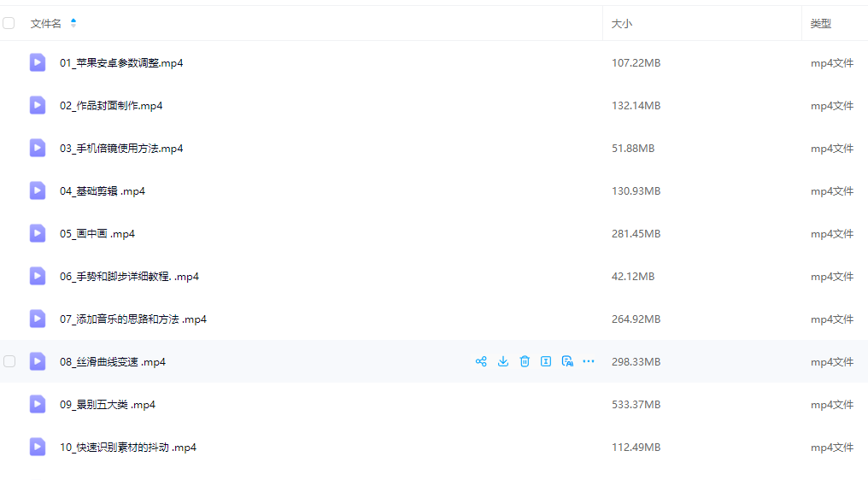Viewport: 868px width, 480px height.
Task: Click the video icon of 01_苹果安卓参数调整.mp4
Action: [x=38, y=62]
